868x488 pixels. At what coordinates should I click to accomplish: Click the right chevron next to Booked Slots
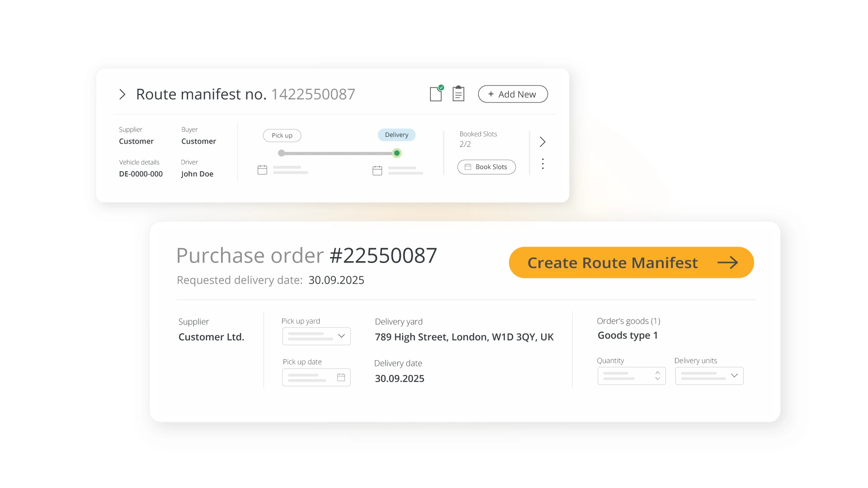542,141
